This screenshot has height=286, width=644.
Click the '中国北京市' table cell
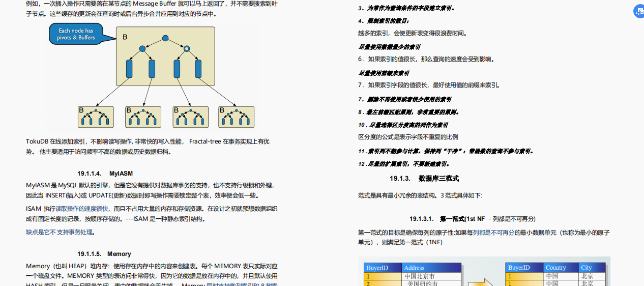(431, 276)
